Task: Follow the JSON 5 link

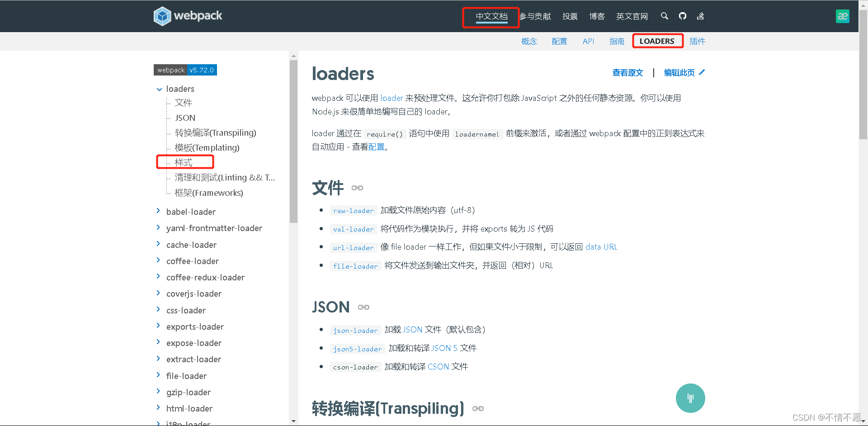Action: pos(444,348)
